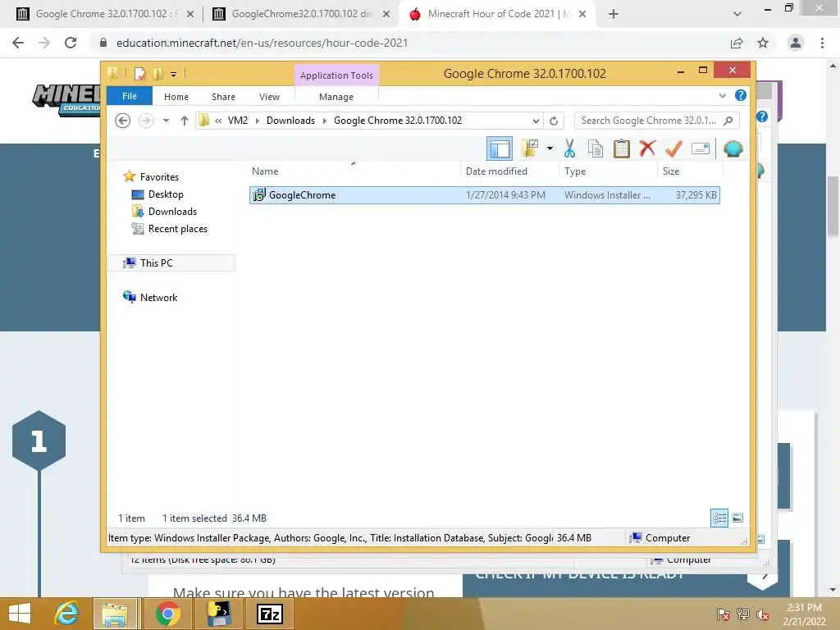840x630 pixels.
Task: Sort by the Type column header
Action: (x=575, y=171)
